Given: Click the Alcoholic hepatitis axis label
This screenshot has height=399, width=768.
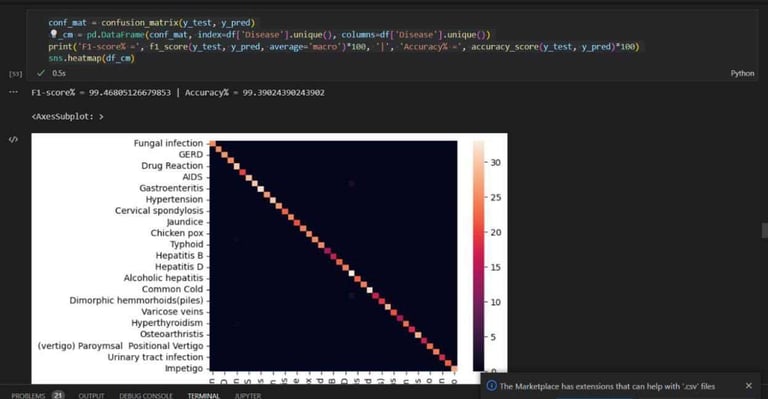Looking at the screenshot, I should tap(163, 278).
